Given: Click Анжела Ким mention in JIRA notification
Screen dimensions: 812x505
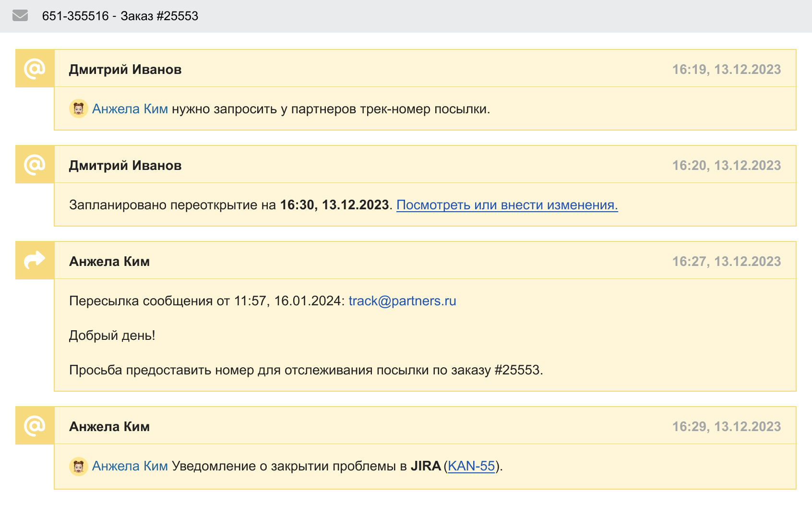Looking at the screenshot, I should pyautogui.click(x=130, y=466).
